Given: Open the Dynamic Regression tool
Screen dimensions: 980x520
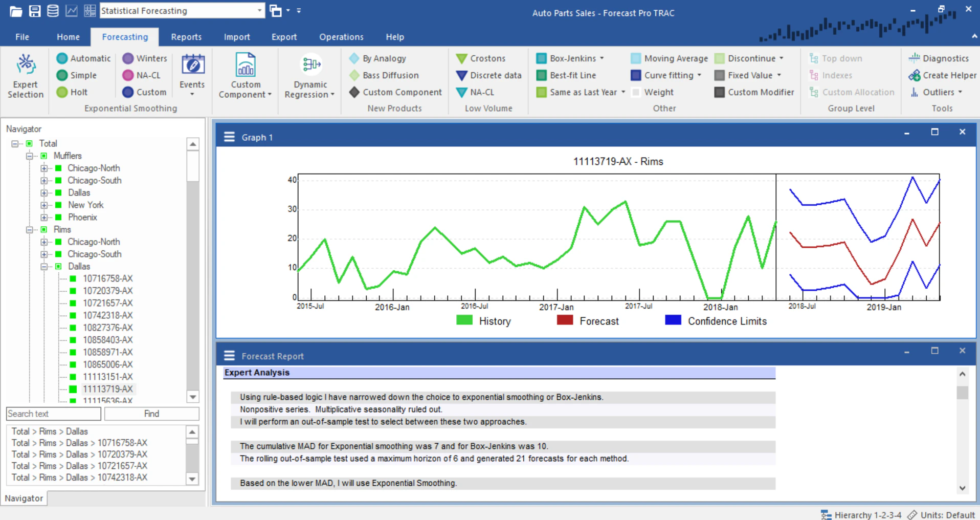Looking at the screenshot, I should [309, 76].
